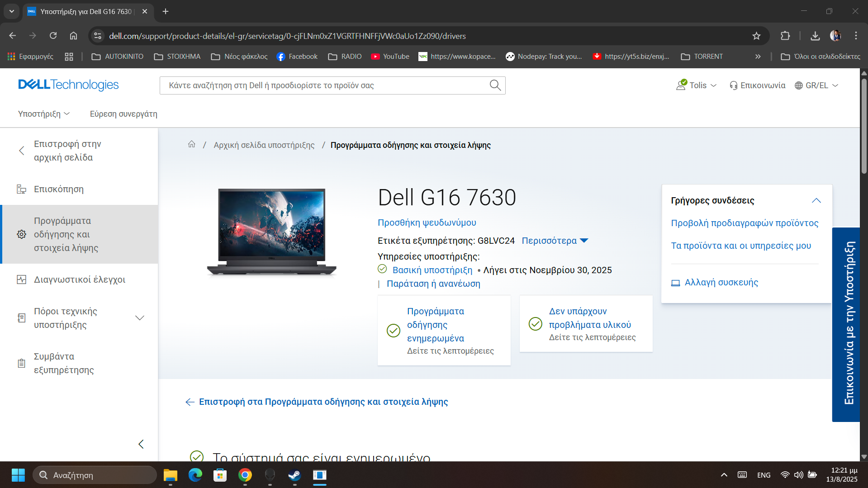Open Windows Start menu

[x=18, y=475]
